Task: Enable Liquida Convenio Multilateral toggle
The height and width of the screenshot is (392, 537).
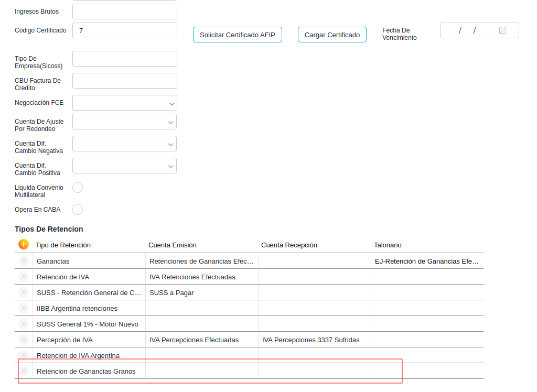Action: (x=78, y=188)
